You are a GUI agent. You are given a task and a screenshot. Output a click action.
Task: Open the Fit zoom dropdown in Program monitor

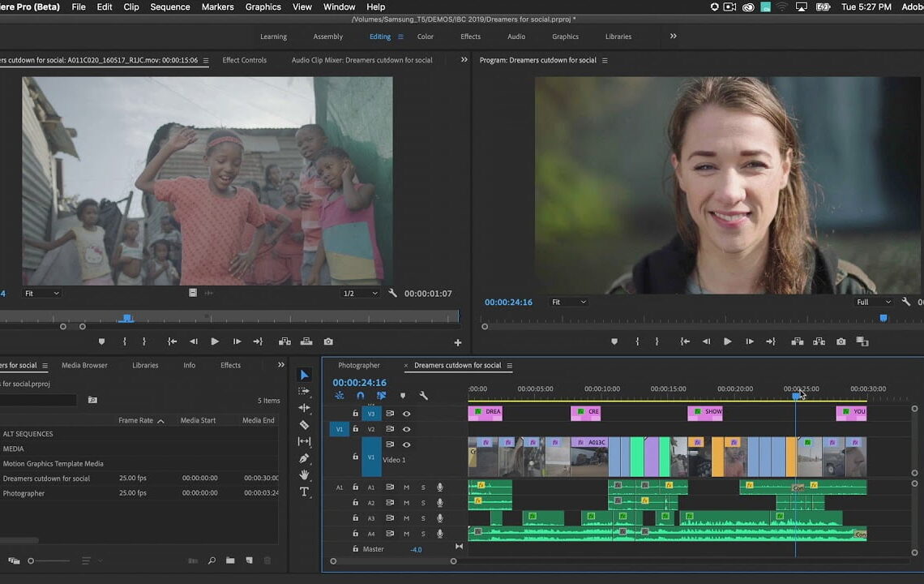570,302
